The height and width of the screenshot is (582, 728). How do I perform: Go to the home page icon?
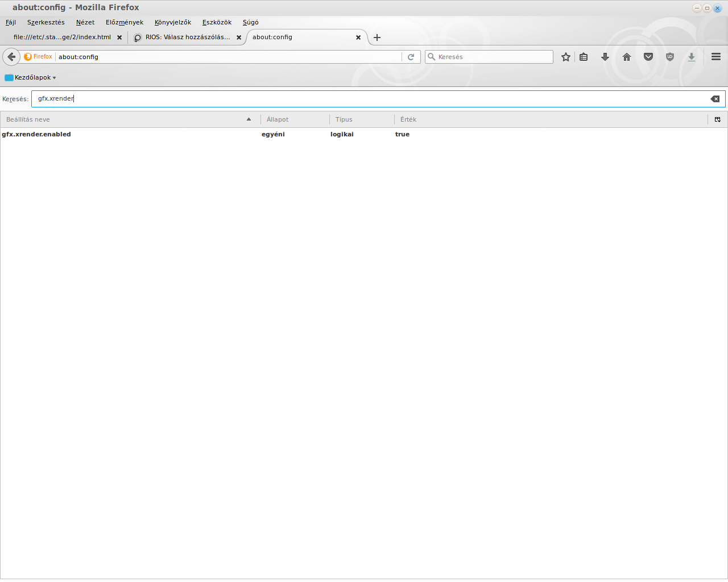click(627, 57)
